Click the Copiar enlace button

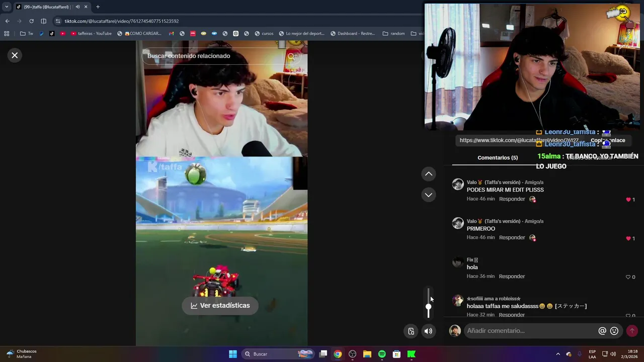(x=608, y=141)
